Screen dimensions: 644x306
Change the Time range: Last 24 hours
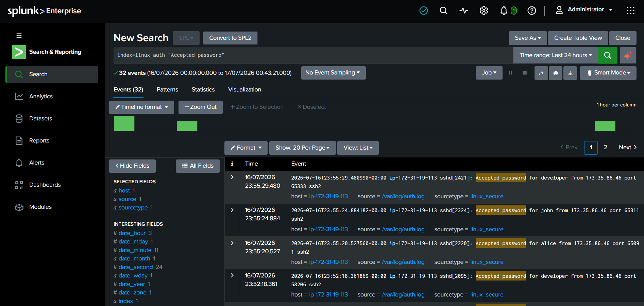pos(555,55)
